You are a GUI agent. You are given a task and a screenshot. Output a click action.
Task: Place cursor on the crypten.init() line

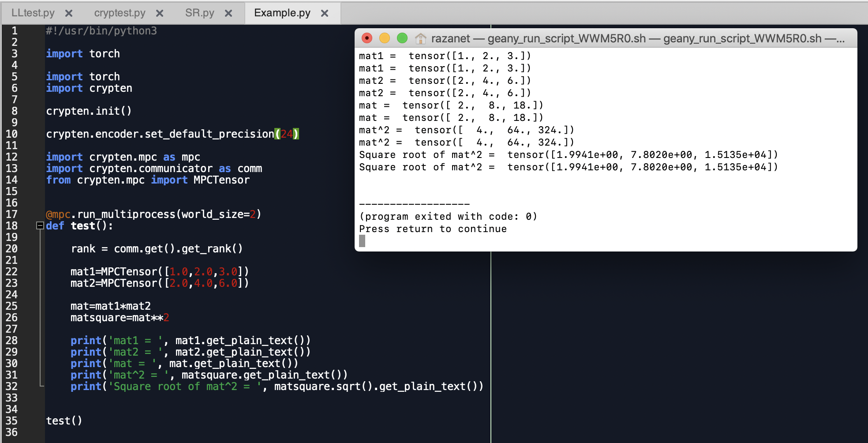88,111
